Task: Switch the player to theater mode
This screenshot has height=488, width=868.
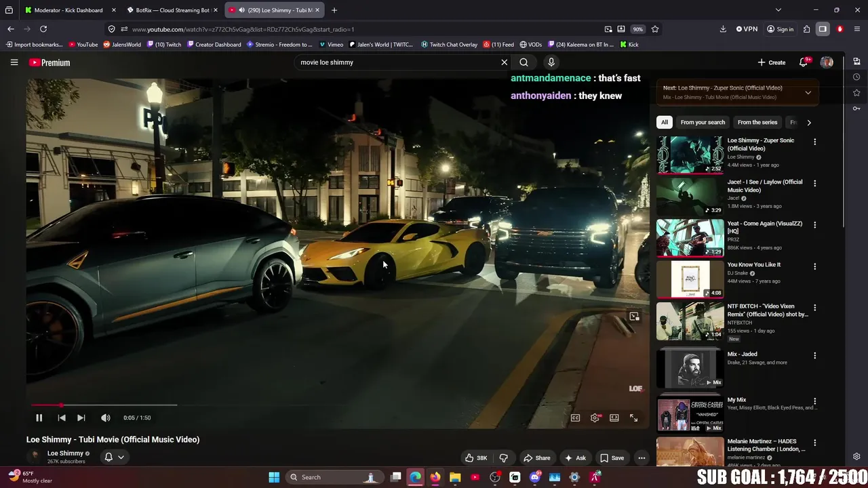Action: click(x=614, y=418)
